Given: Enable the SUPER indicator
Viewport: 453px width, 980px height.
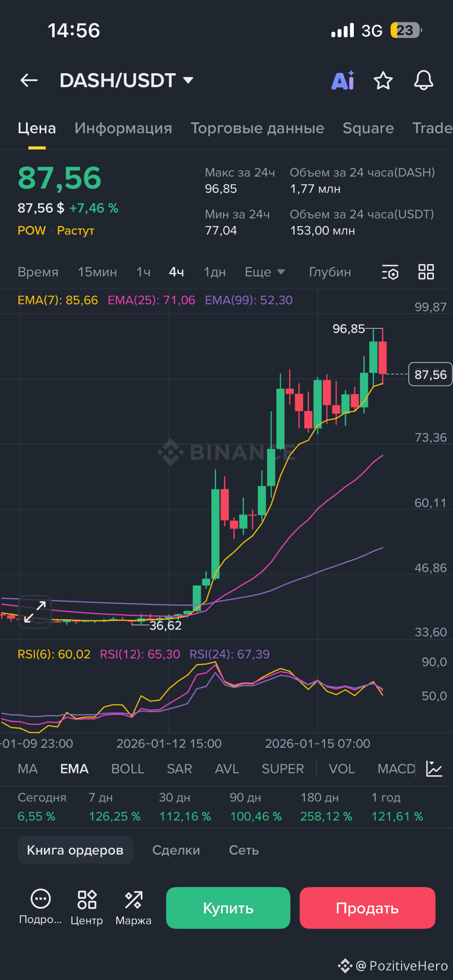Looking at the screenshot, I should coord(282,768).
